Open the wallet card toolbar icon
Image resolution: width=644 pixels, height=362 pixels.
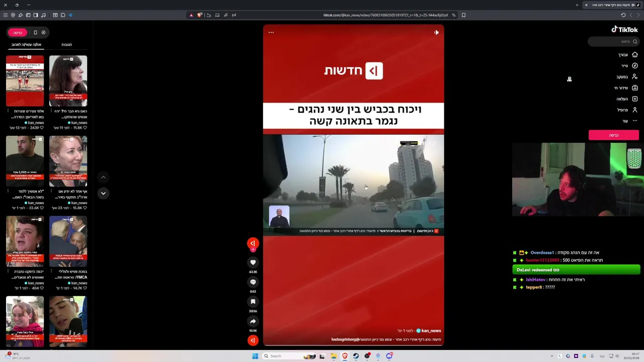28,15
